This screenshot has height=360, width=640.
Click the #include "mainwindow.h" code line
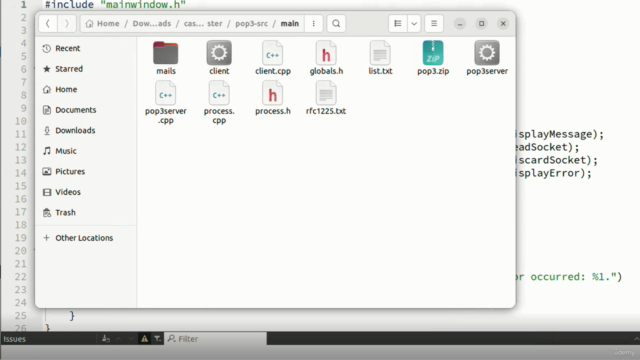(x=115, y=5)
